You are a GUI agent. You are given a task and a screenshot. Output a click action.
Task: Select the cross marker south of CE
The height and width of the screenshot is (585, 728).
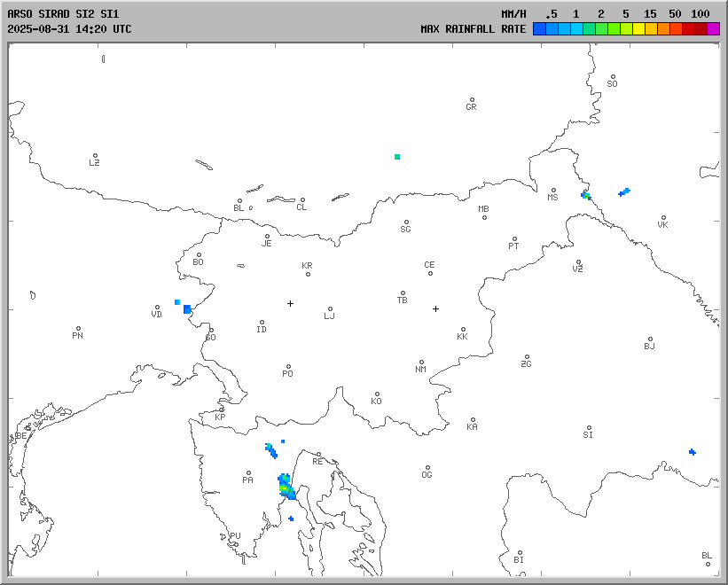(435, 308)
